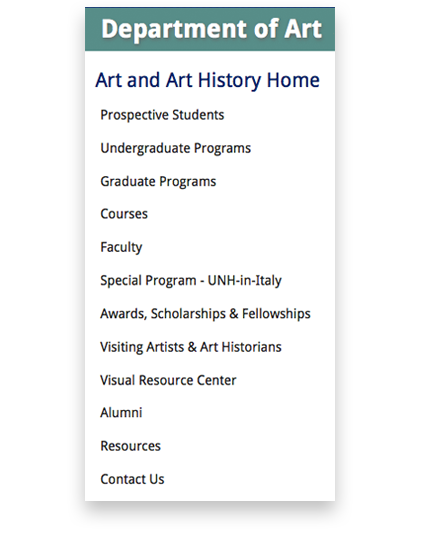
Task: Click the Department of Art header banner
Action: [210, 29]
